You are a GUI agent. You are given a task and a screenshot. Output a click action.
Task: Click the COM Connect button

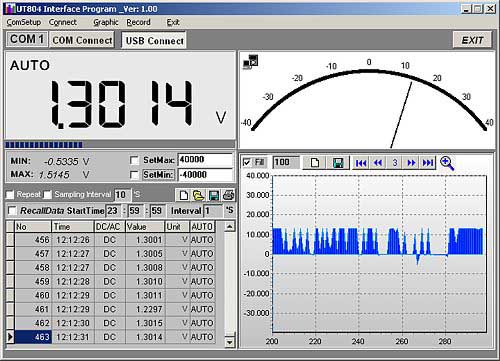coord(82,40)
